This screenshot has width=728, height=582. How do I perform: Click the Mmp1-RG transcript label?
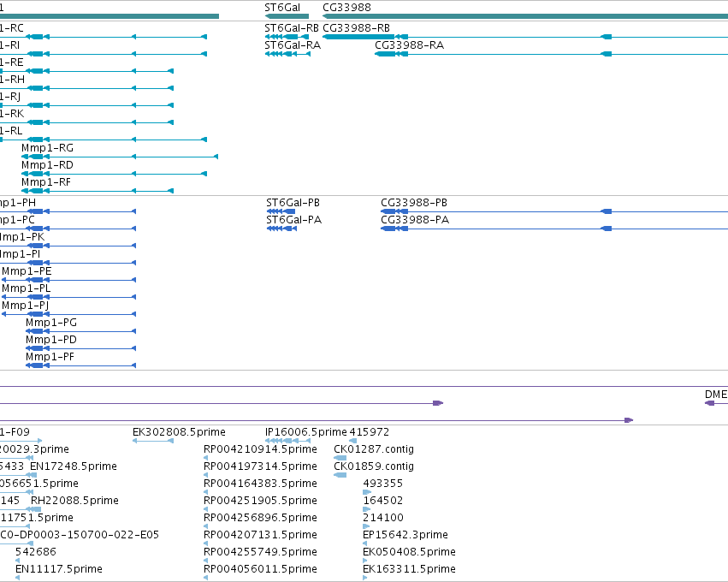[x=47, y=148]
